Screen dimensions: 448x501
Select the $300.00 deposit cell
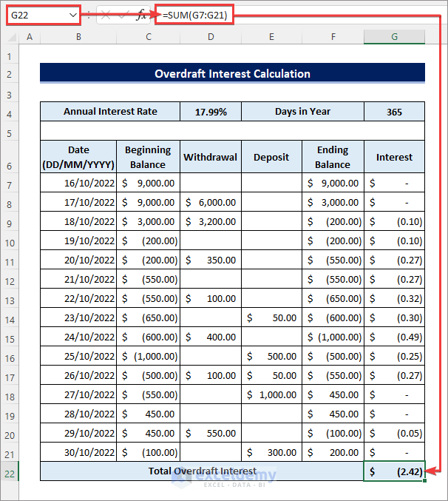click(271, 452)
